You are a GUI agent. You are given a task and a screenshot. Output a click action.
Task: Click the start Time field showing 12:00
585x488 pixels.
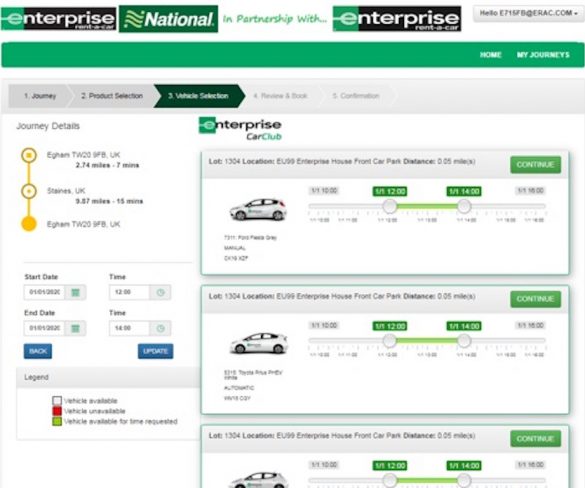tap(129, 293)
